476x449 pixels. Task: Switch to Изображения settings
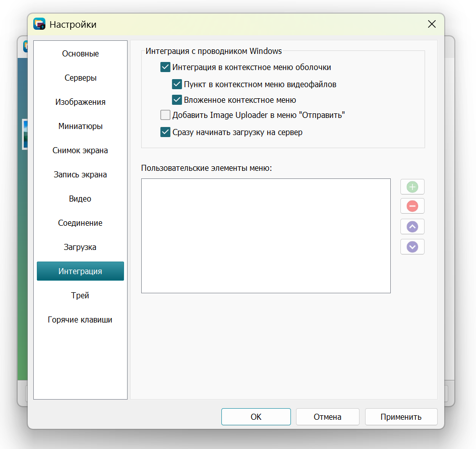[81, 102]
